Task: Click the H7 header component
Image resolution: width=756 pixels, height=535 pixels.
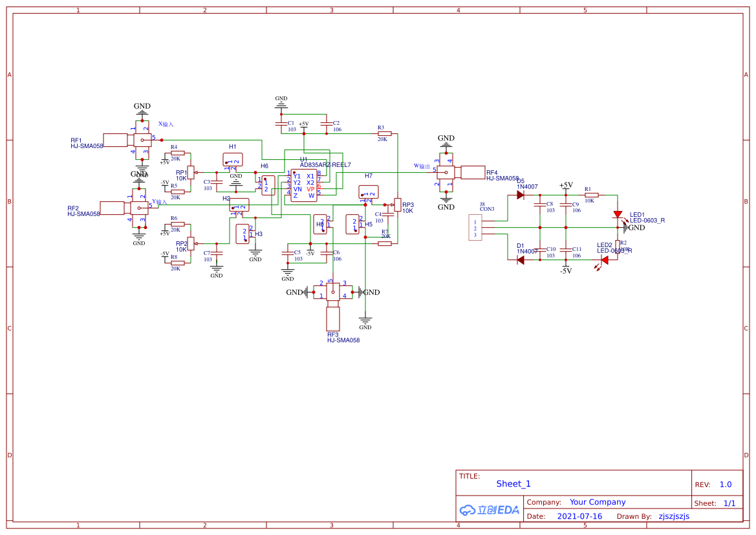Action: point(368,191)
